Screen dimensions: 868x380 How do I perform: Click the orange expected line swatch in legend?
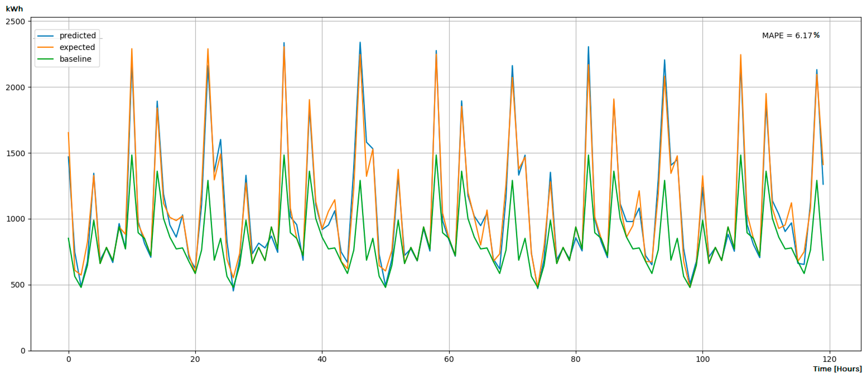[45, 47]
